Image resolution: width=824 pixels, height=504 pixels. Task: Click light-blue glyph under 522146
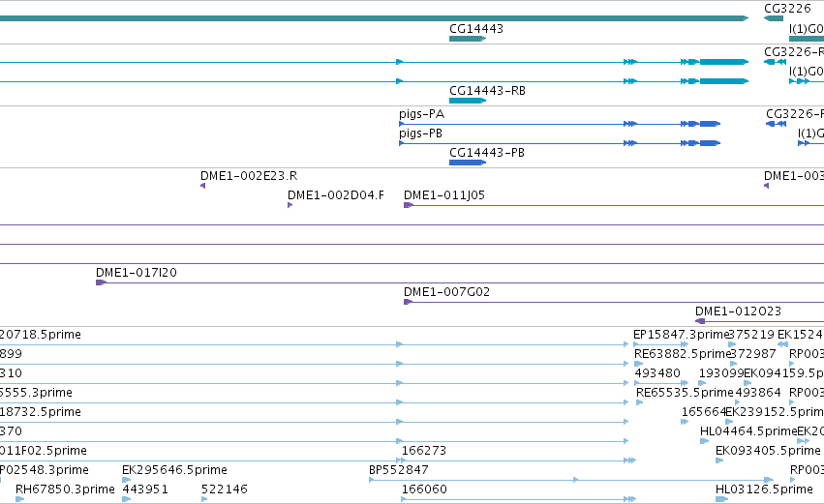[204, 499]
